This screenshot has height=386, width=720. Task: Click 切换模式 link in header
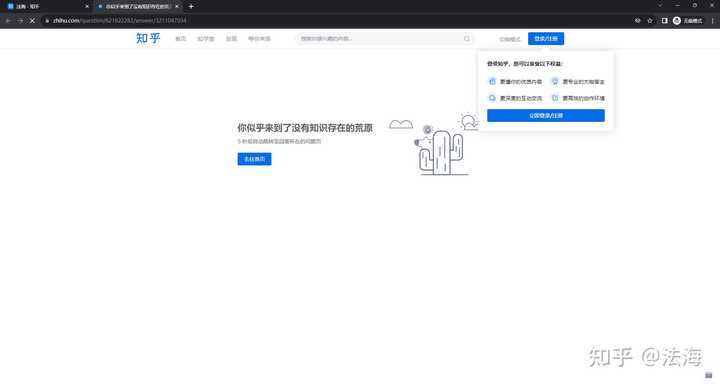pyautogui.click(x=510, y=39)
